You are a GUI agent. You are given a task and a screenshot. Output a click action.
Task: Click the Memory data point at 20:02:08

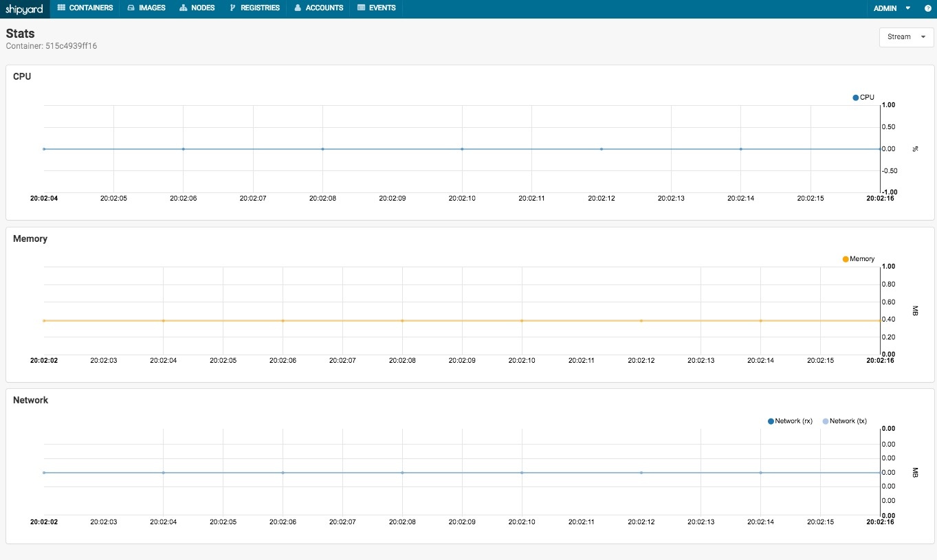(402, 321)
